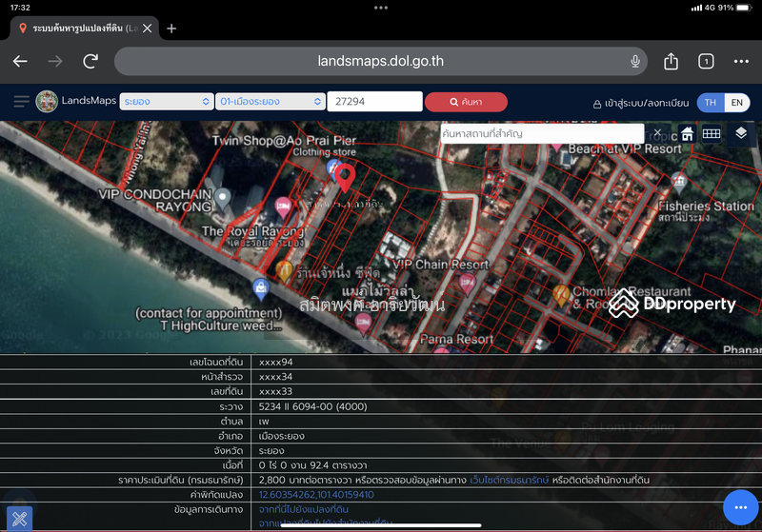The height and width of the screenshot is (532, 762).
Task: Switch the language toggle to TH
Action: (711, 103)
